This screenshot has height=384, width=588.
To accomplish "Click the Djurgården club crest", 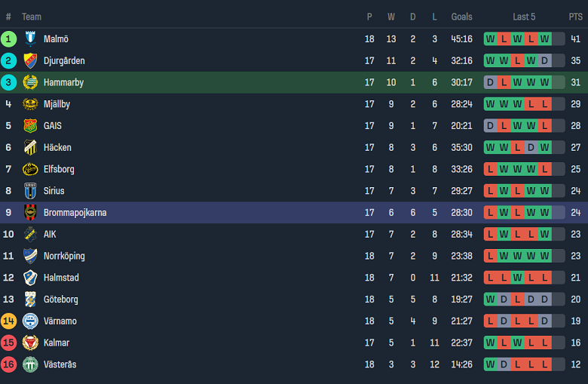I will [x=30, y=61].
